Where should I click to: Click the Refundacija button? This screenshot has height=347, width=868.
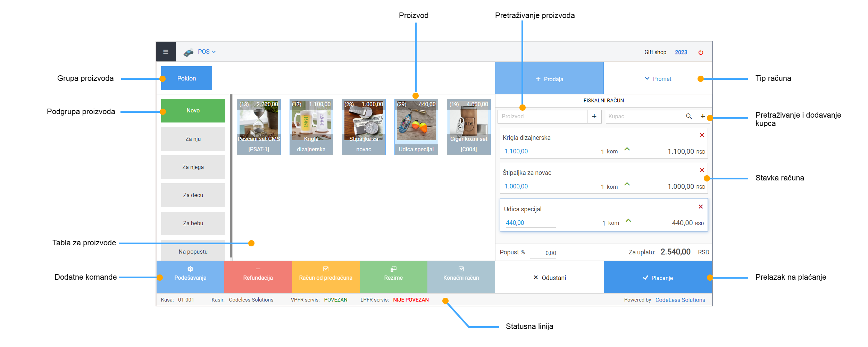pyautogui.click(x=258, y=277)
